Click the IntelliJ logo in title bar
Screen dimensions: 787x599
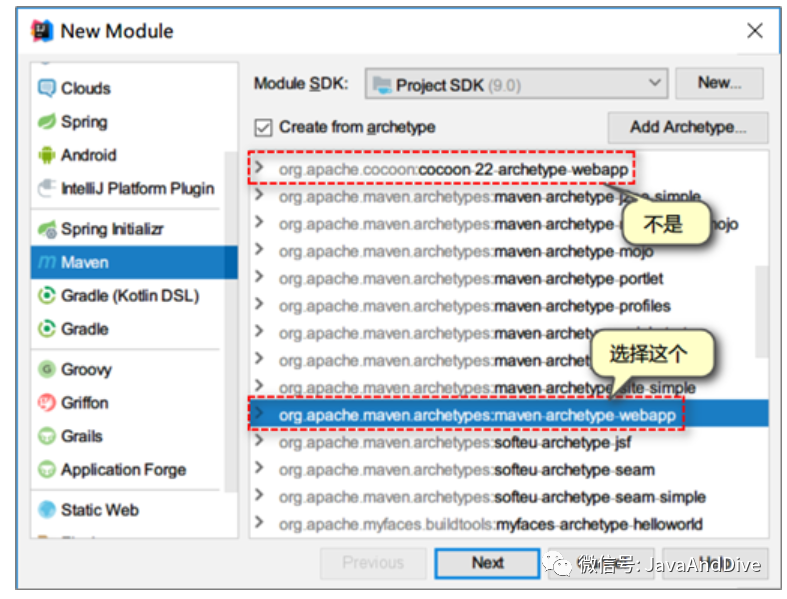(42, 31)
